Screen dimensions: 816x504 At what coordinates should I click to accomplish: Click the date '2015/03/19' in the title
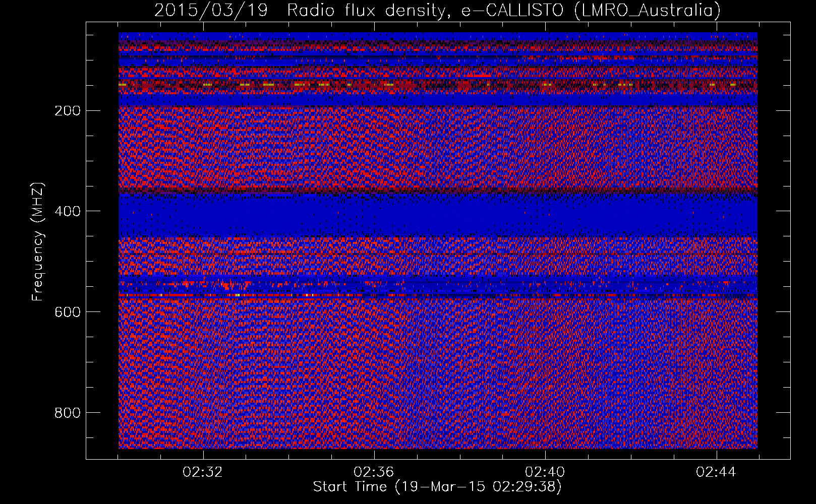(210, 10)
